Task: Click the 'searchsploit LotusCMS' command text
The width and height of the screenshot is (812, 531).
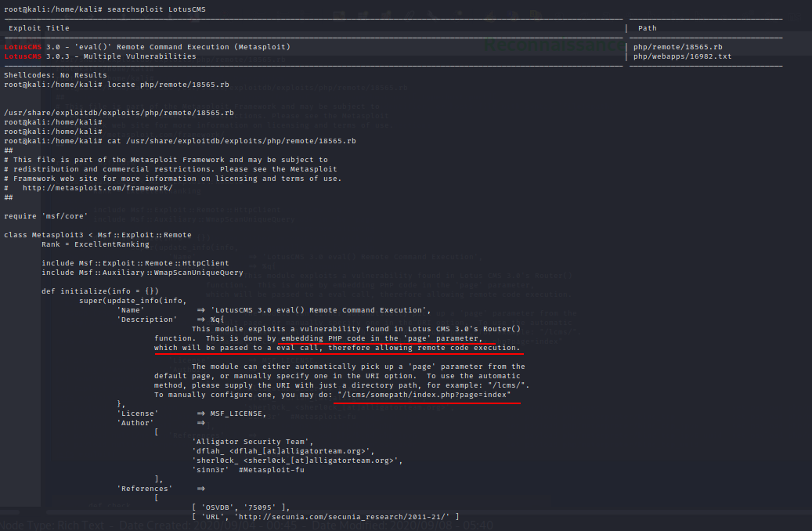Action: point(157,9)
